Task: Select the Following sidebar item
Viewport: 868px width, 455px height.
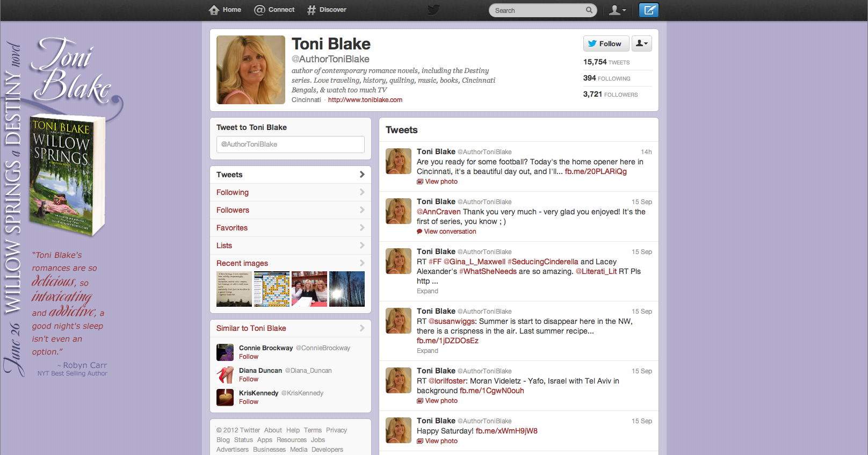Action: tap(291, 192)
